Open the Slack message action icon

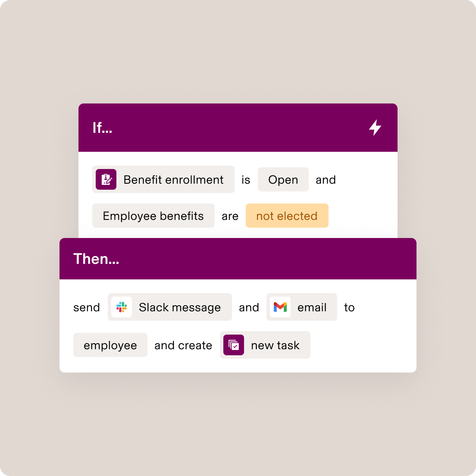point(121,307)
